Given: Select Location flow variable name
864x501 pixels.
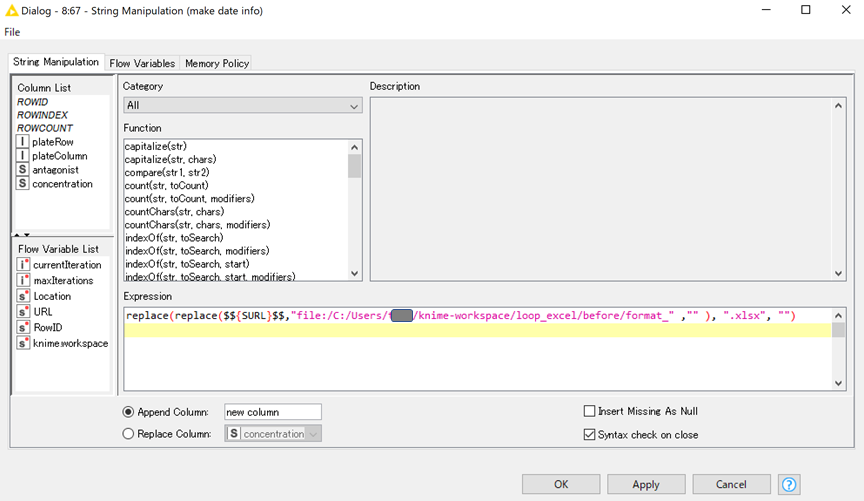Looking at the screenshot, I should pos(52,297).
